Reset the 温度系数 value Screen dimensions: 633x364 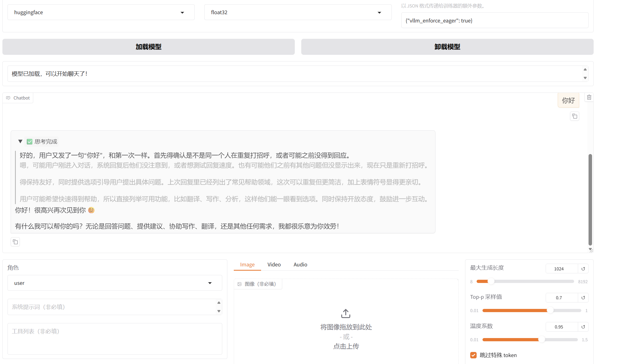[x=583, y=327]
